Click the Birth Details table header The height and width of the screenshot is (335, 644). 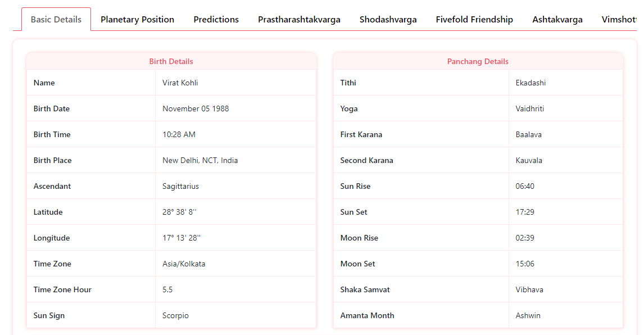(171, 61)
